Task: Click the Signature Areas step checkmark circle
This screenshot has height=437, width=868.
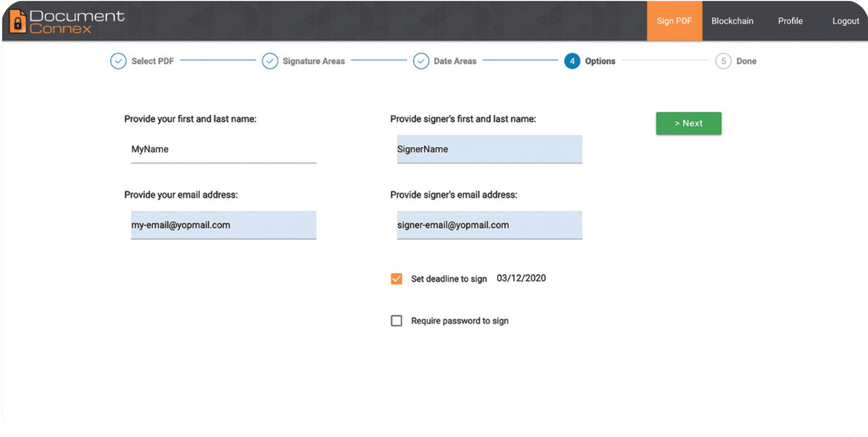Action: click(x=270, y=61)
